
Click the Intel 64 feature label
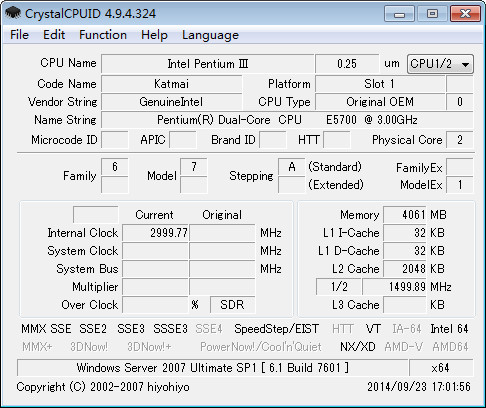click(449, 329)
